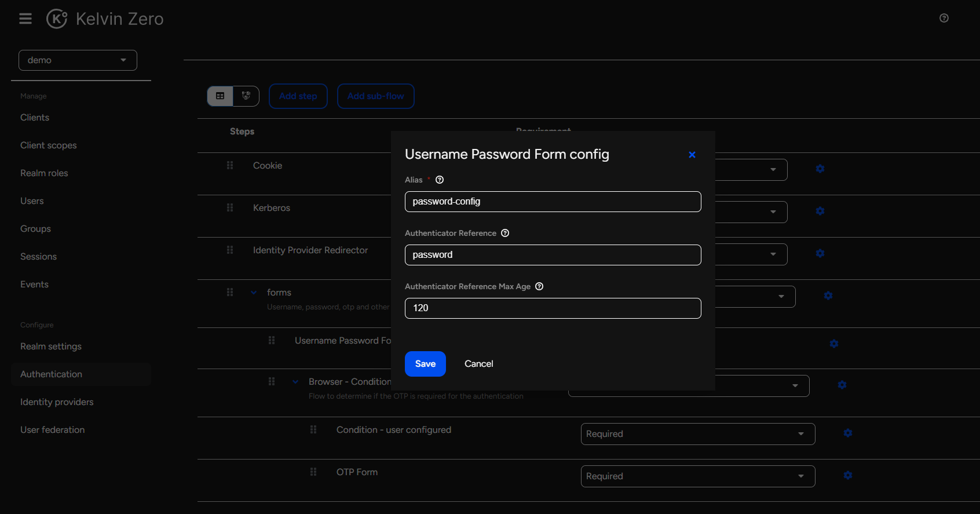Click Cancel in the config dialog
The width and height of the screenshot is (980, 514).
(479, 364)
